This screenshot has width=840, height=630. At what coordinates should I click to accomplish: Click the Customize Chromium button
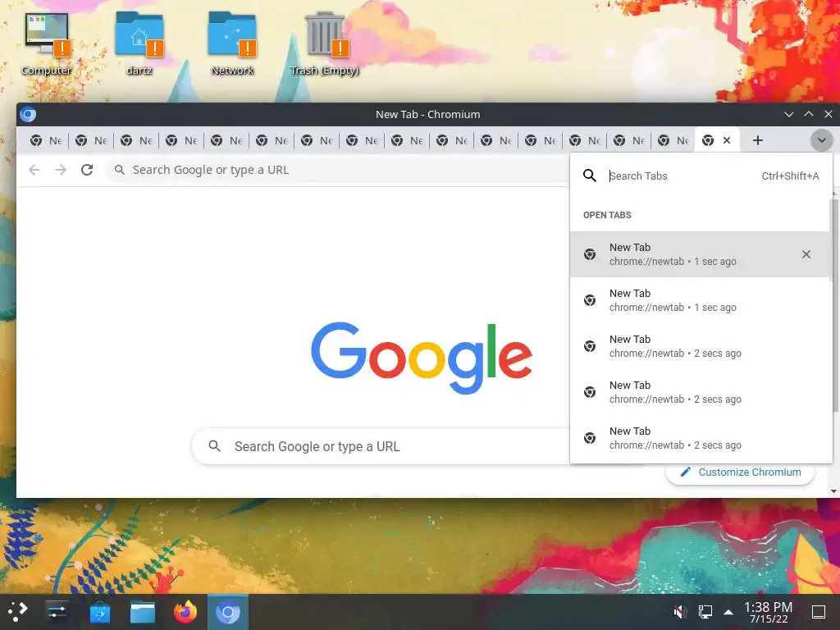pos(741,472)
